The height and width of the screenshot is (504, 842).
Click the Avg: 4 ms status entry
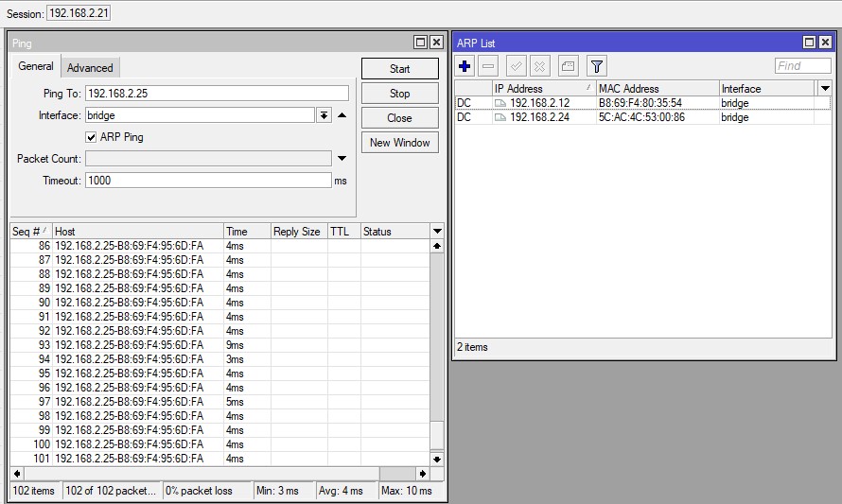[x=346, y=491]
